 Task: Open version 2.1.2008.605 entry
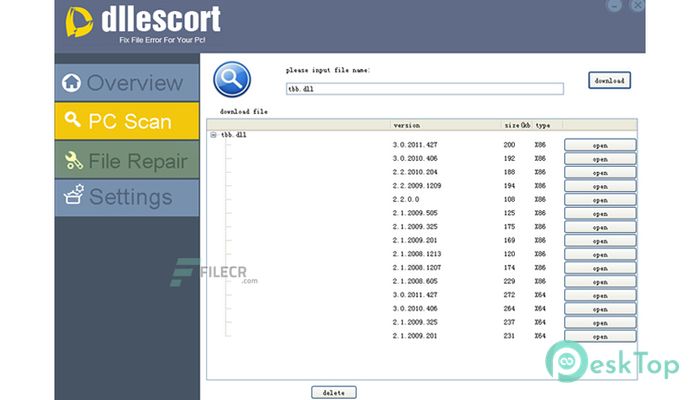click(x=600, y=282)
